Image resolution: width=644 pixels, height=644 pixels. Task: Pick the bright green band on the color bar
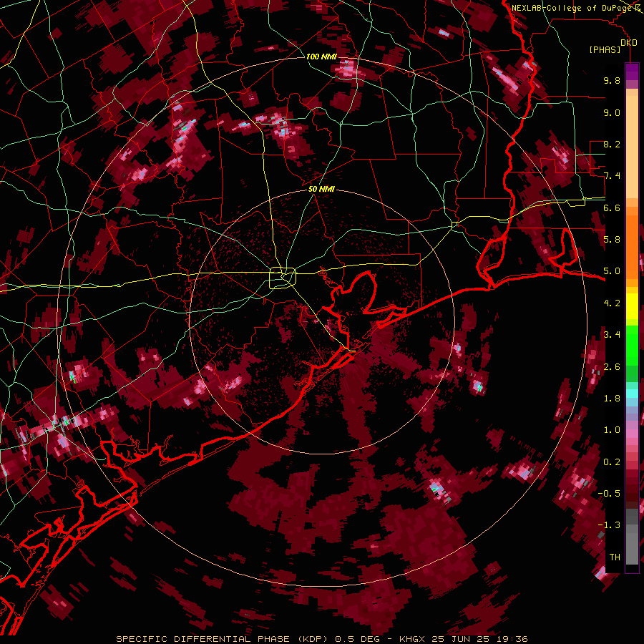(632, 346)
